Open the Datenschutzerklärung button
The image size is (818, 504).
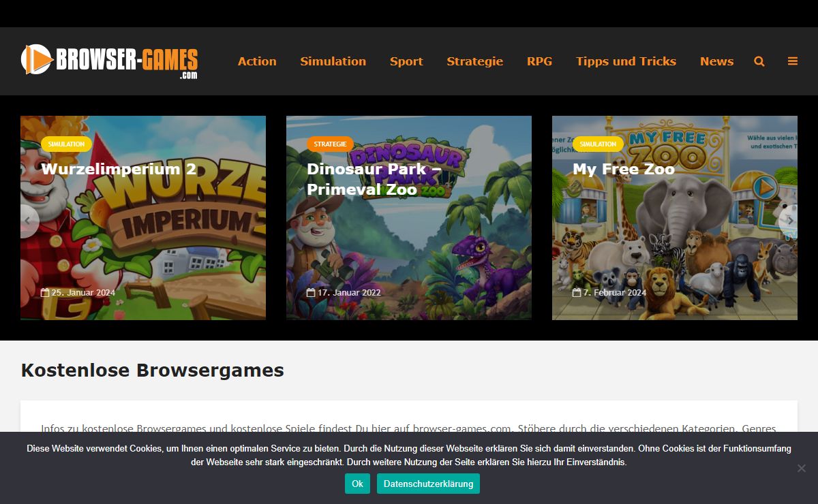(x=428, y=484)
